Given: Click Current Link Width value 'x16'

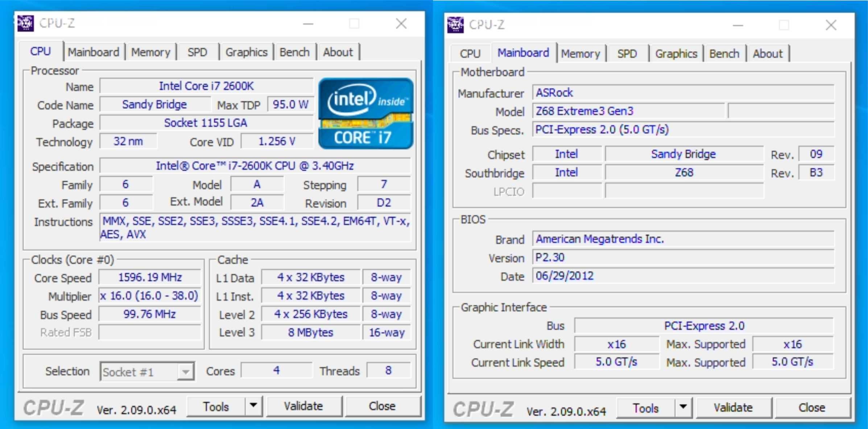Looking at the screenshot, I should coord(617,344).
